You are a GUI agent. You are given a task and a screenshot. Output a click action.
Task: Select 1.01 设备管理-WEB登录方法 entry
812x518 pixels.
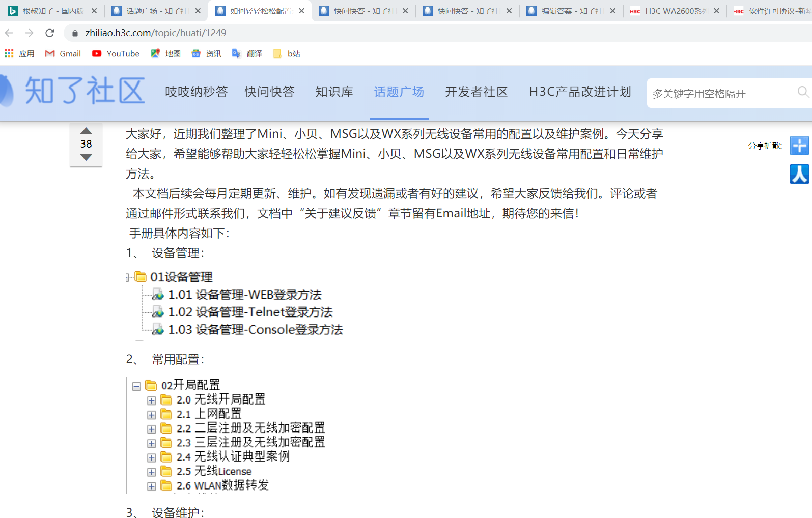coord(245,295)
